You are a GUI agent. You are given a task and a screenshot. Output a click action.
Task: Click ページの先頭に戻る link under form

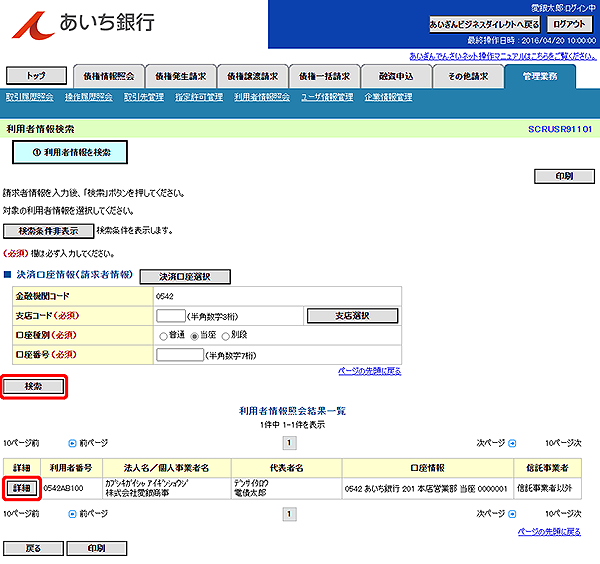370,371
